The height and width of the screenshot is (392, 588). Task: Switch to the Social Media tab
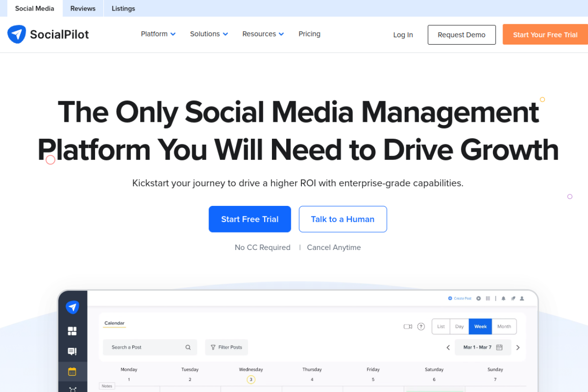point(34,8)
